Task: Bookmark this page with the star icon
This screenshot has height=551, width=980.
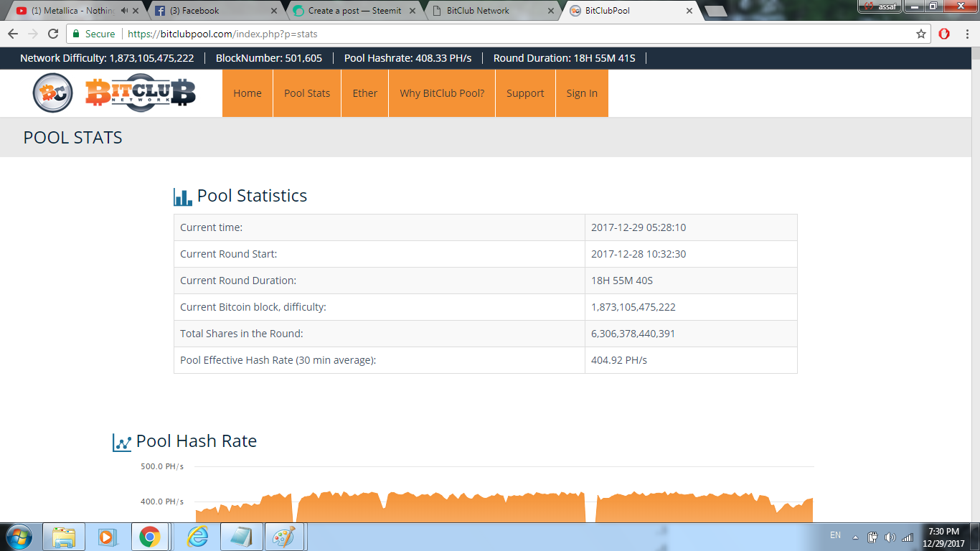Action: [921, 34]
